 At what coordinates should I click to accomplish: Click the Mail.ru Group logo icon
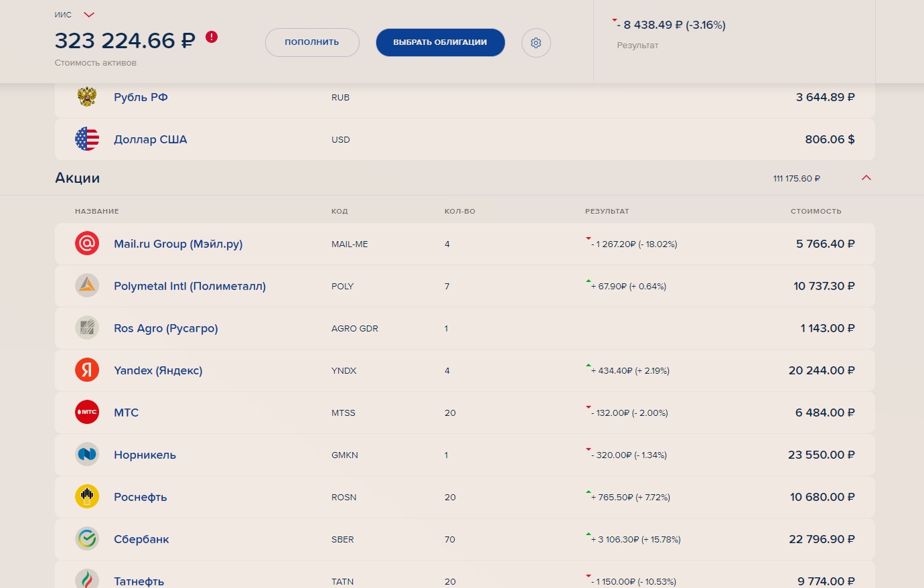pyautogui.click(x=87, y=243)
